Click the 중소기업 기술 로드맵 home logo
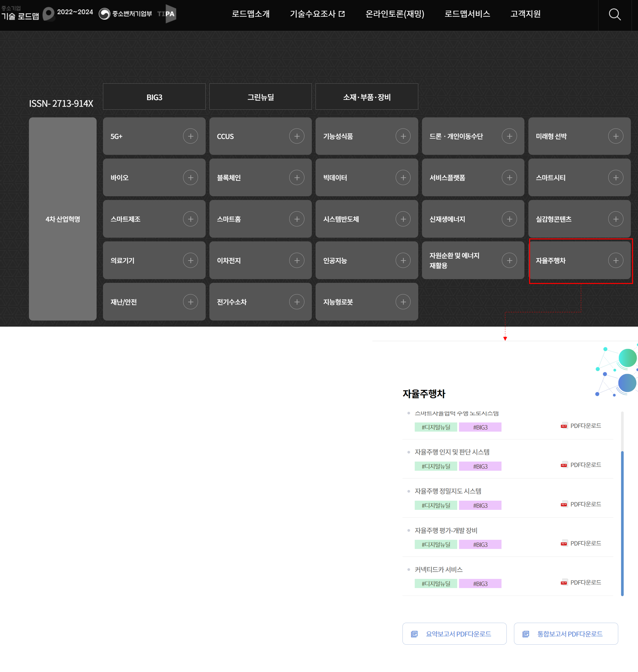638x672 pixels. (x=20, y=14)
